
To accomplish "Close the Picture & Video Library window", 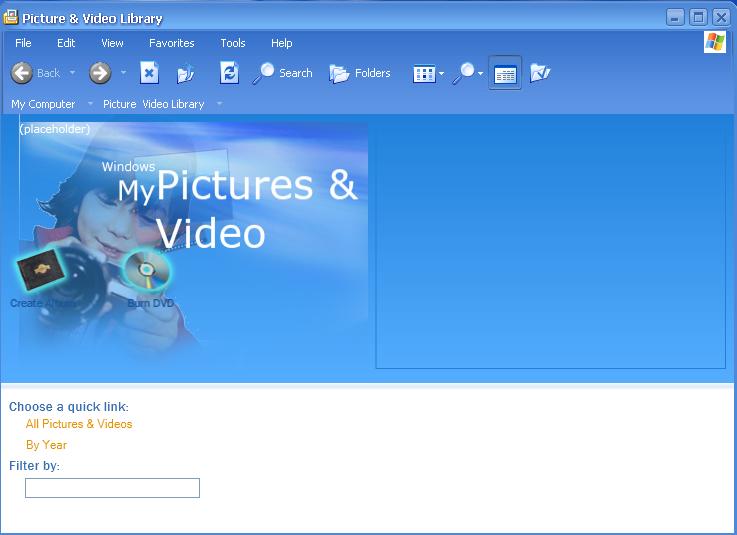I will (x=721, y=18).
